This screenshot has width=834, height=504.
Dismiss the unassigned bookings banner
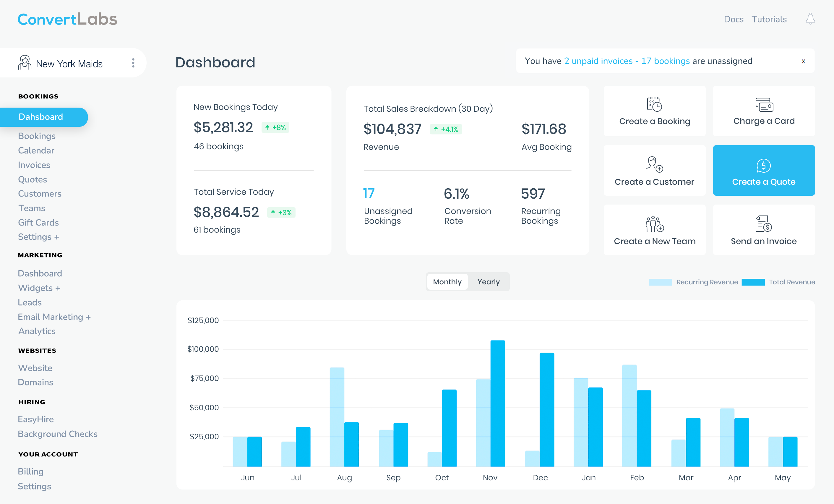(803, 61)
